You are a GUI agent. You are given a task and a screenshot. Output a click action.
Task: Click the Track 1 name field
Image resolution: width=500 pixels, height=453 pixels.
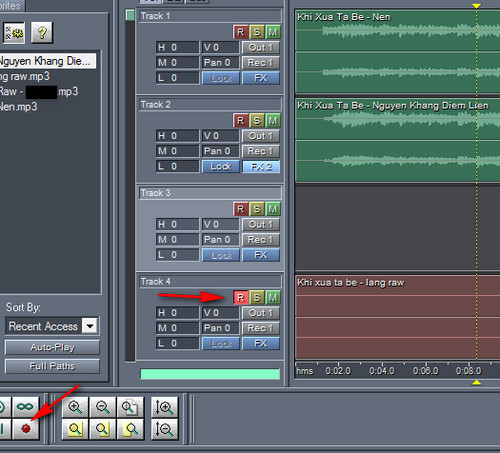(210, 16)
